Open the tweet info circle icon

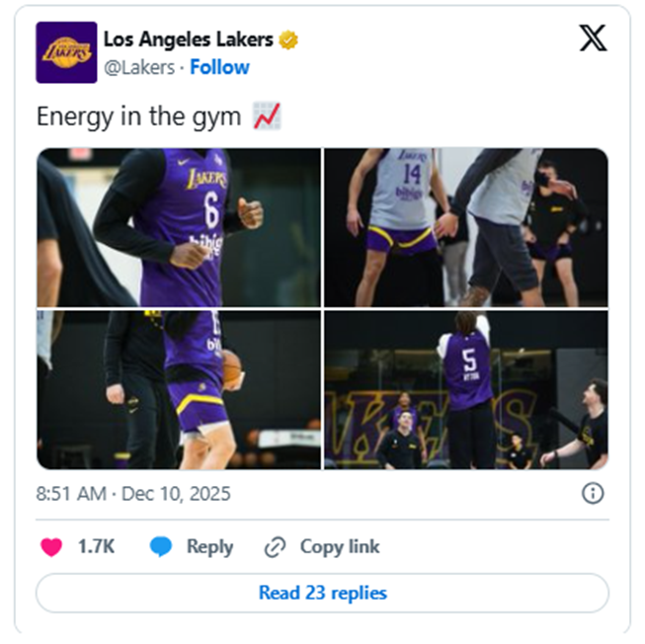coord(593,493)
